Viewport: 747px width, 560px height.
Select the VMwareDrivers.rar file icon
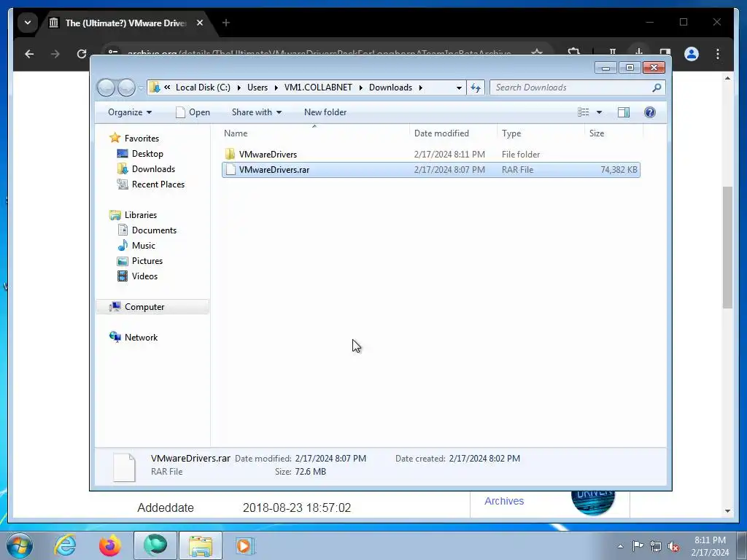(x=231, y=169)
